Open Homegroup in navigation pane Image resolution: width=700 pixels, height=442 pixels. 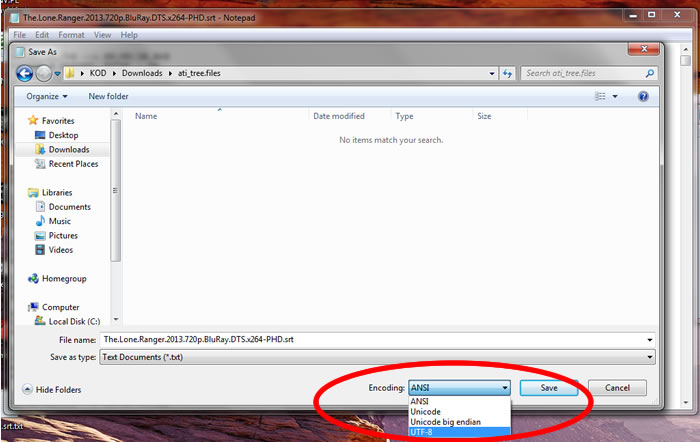[x=64, y=279]
